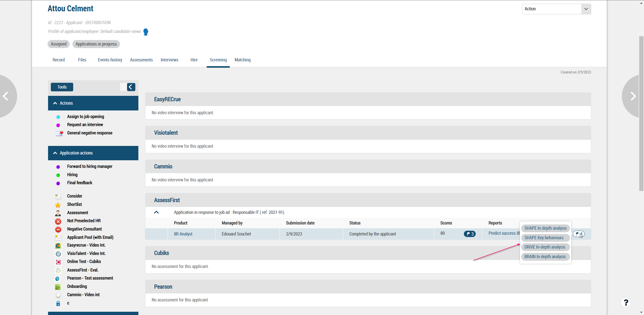This screenshot has width=644, height=315.
Task: Click the green Hiring status dot
Action: tap(58, 175)
